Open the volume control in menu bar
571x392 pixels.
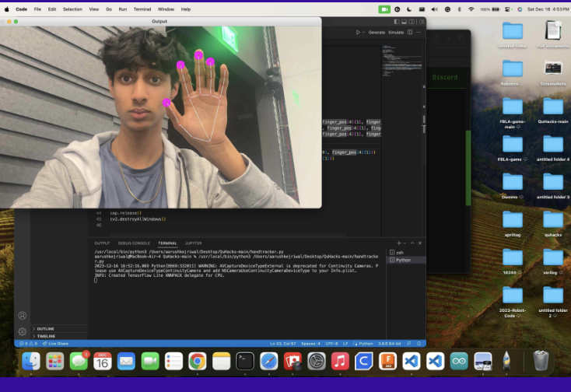coord(434,9)
